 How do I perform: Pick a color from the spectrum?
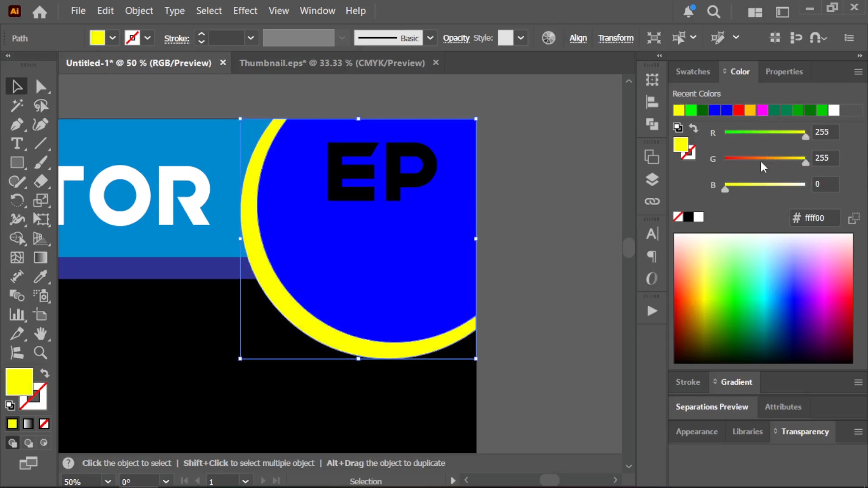(x=763, y=298)
